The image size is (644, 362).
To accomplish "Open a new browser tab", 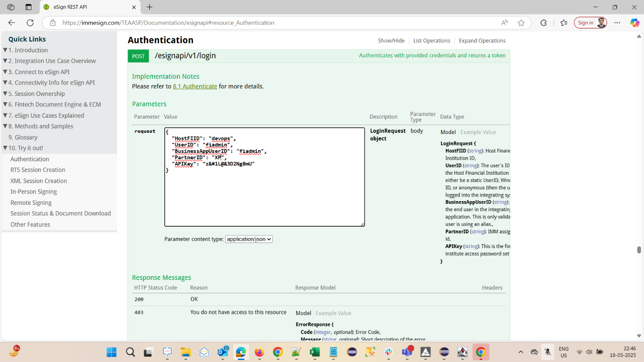I will click(150, 7).
